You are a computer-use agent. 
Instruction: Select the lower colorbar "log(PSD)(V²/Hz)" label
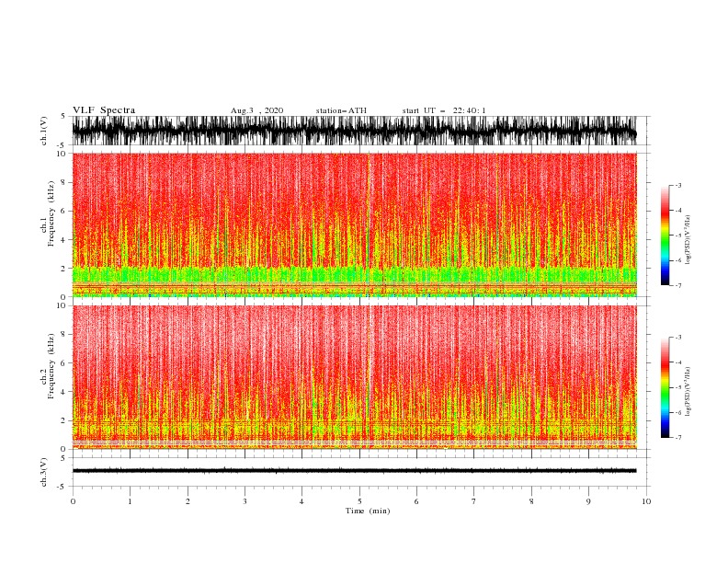(688, 392)
